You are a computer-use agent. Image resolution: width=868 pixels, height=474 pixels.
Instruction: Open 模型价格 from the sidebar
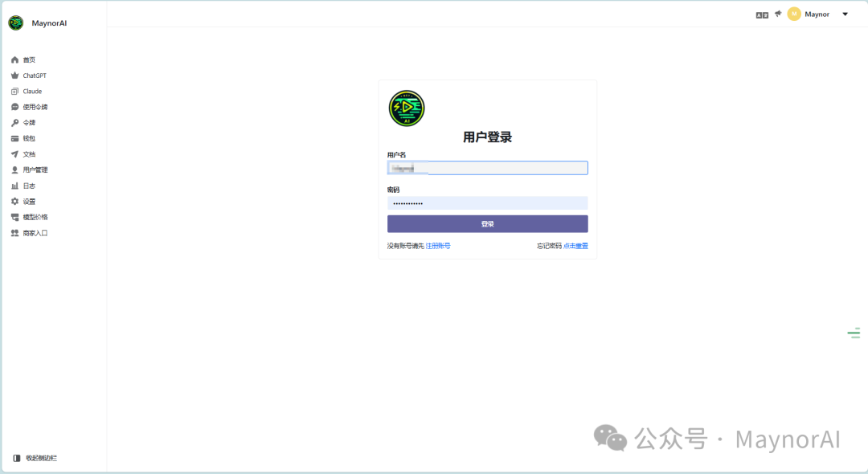tap(35, 217)
